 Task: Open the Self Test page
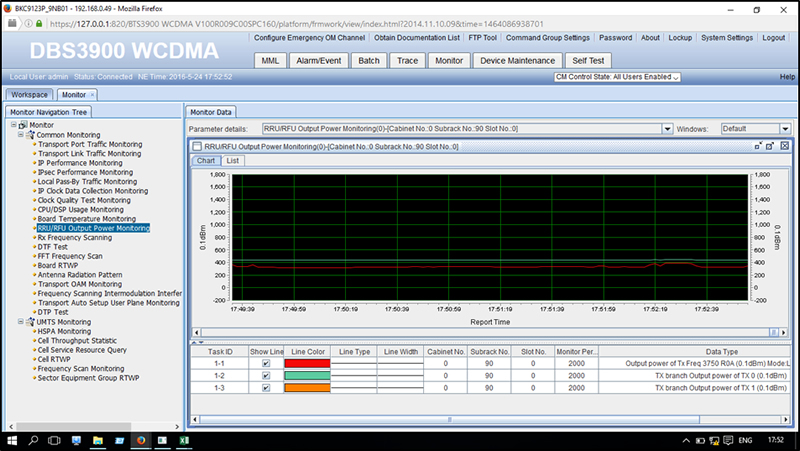click(588, 61)
